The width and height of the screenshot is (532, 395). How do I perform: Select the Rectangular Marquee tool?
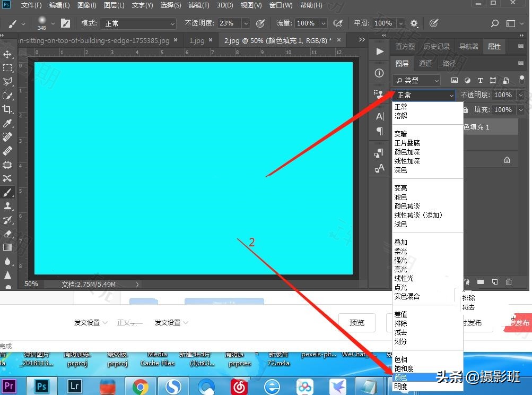[7, 68]
